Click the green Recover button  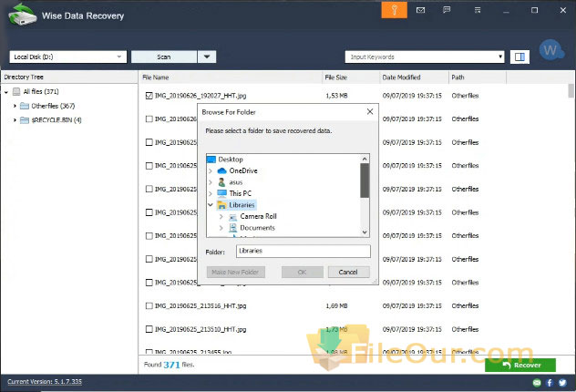520,365
